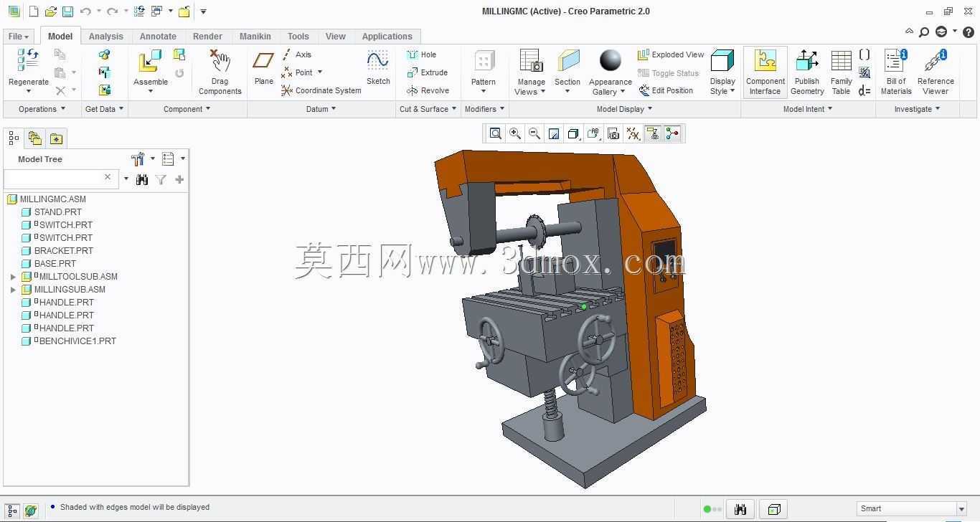
Task: Expand Model Intent group dropdown
Action: point(808,109)
